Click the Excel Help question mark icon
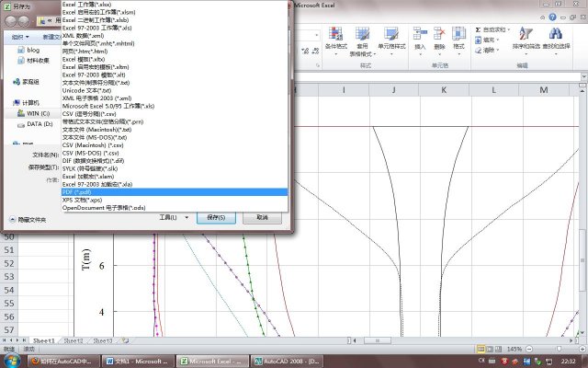Image resolution: width=588 pixels, height=368 pixels. (554, 18)
